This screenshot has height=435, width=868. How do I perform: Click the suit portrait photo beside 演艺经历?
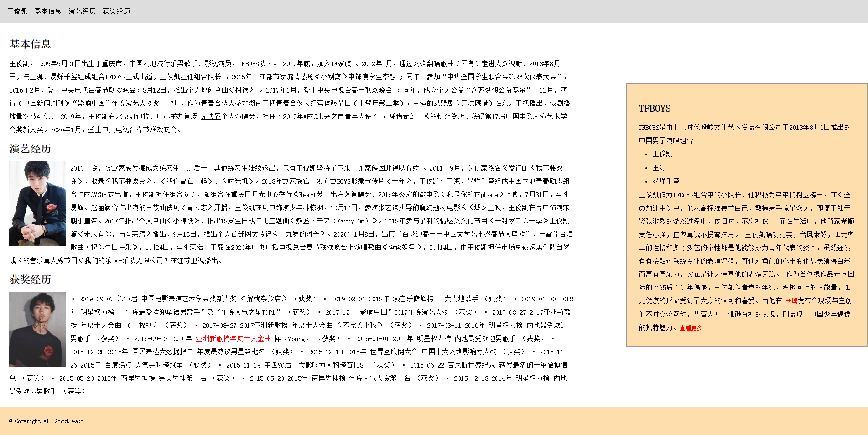37,204
